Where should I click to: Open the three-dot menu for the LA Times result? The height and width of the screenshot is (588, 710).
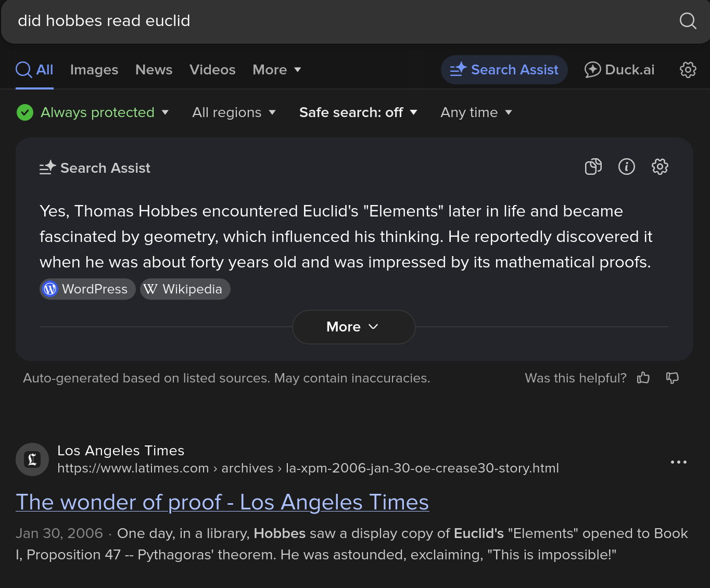(x=678, y=462)
